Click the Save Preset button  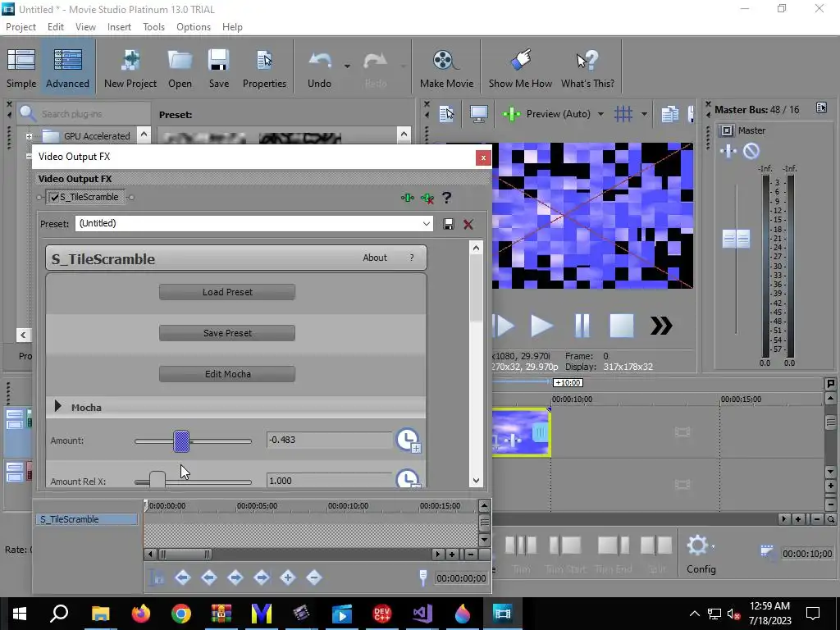point(227,333)
